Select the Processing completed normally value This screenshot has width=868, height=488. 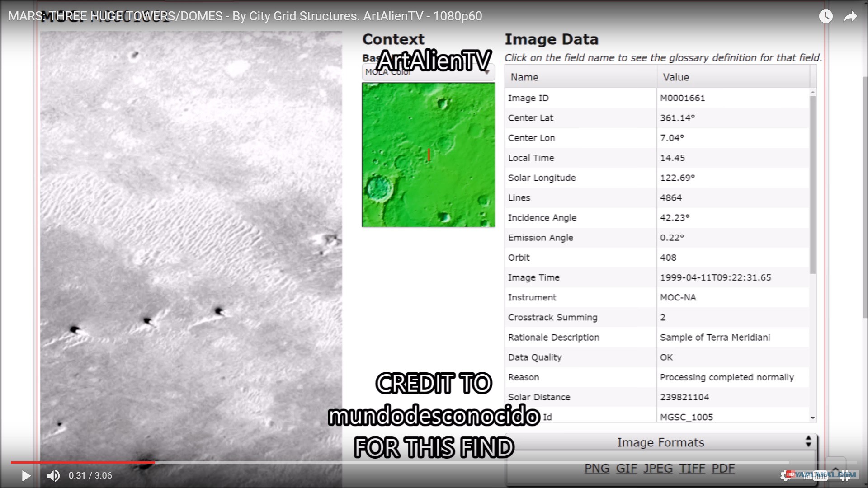click(x=726, y=377)
